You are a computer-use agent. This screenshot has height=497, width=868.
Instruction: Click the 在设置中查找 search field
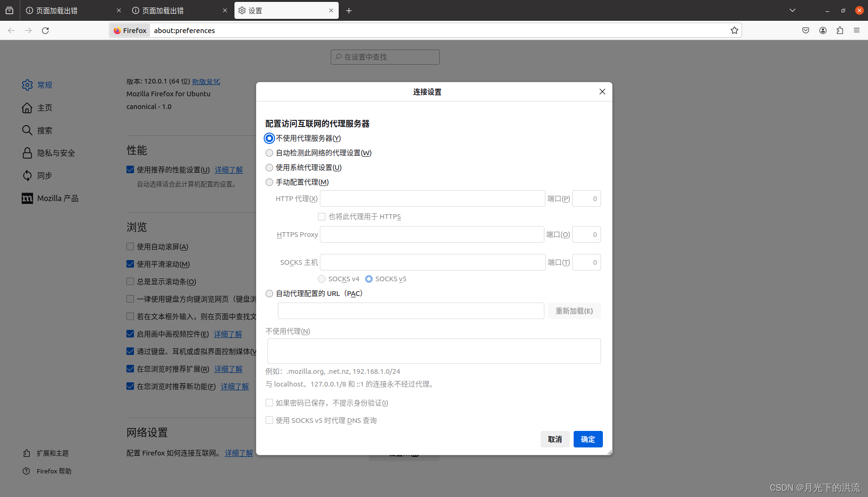[385, 57]
